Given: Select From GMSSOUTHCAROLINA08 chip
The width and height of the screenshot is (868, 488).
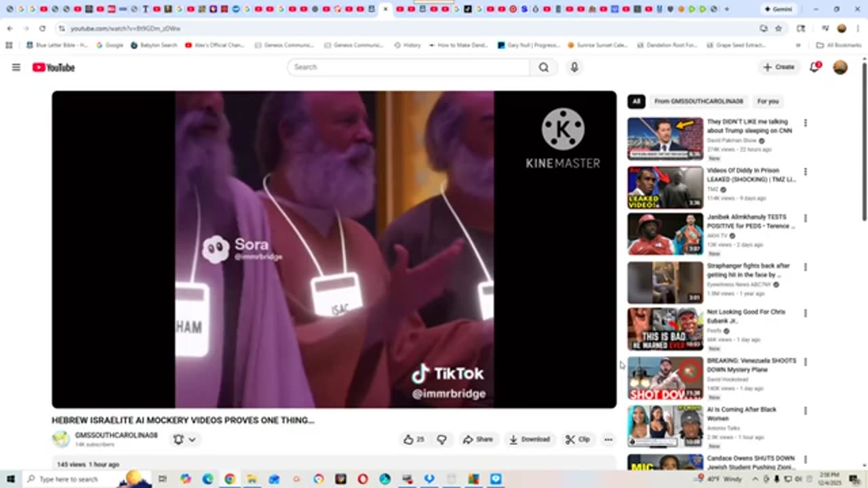Looking at the screenshot, I should [x=698, y=101].
